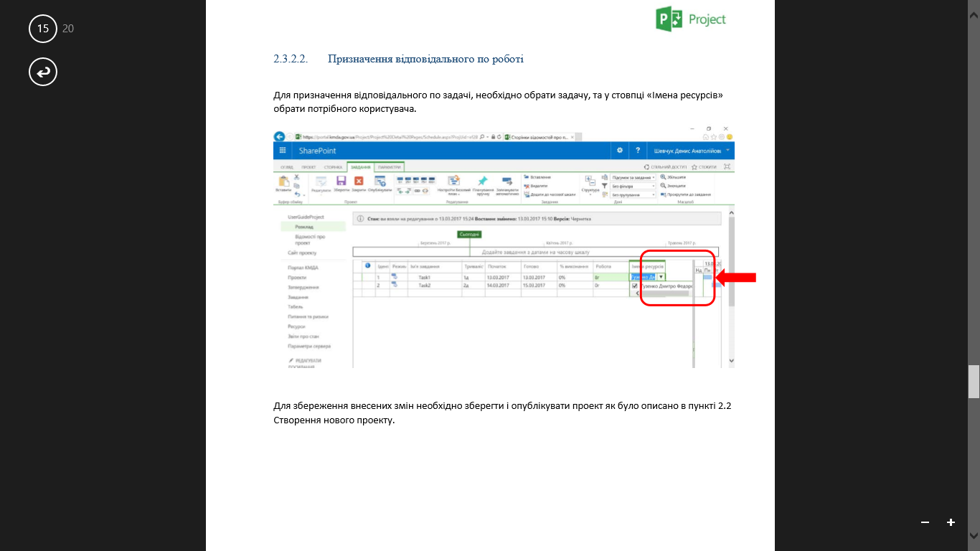Viewport: 980px width, 551px height.
Task: Click the SharePoint help question mark
Action: click(637, 151)
